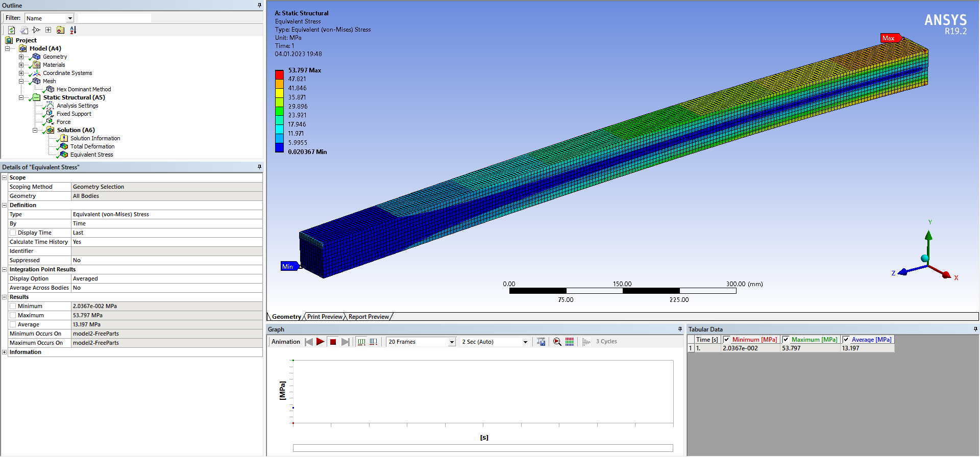Expand the Materials node

pyautogui.click(x=21, y=65)
